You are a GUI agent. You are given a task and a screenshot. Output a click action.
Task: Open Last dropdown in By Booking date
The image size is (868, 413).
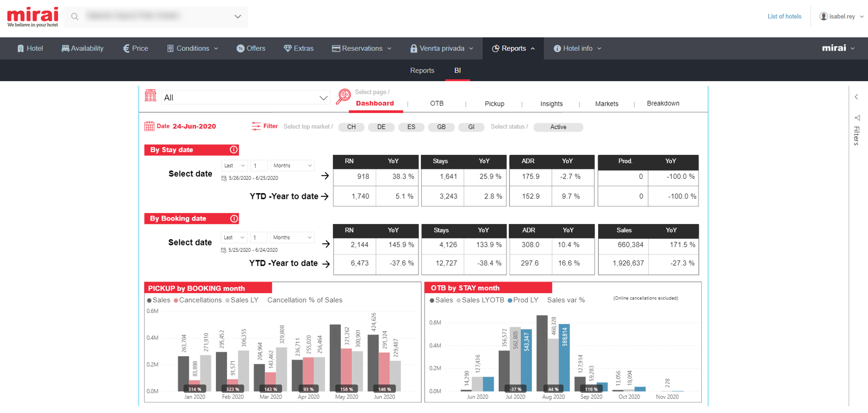tap(234, 238)
